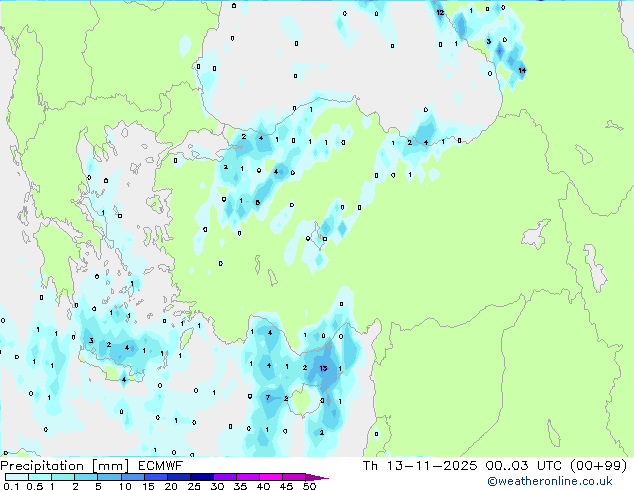Click the legend label '50'
Viewport: 634px width, 490px height.
coord(310,486)
